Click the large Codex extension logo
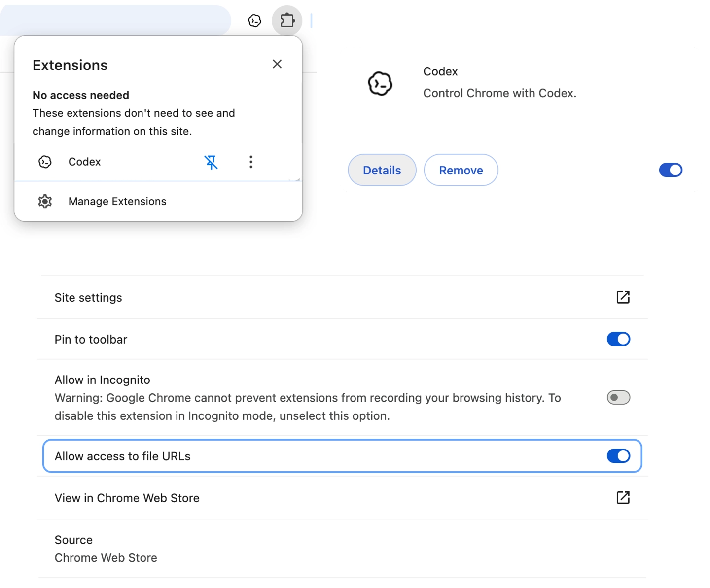This screenshot has width=710, height=588. tap(380, 83)
